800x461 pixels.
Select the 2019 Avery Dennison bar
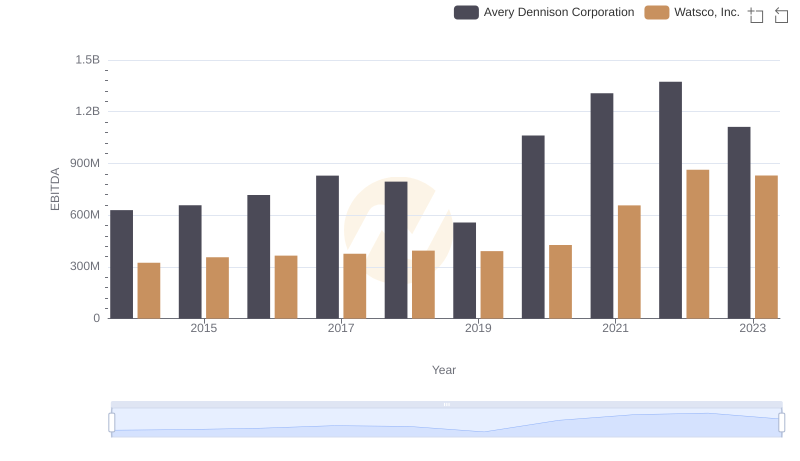(464, 270)
